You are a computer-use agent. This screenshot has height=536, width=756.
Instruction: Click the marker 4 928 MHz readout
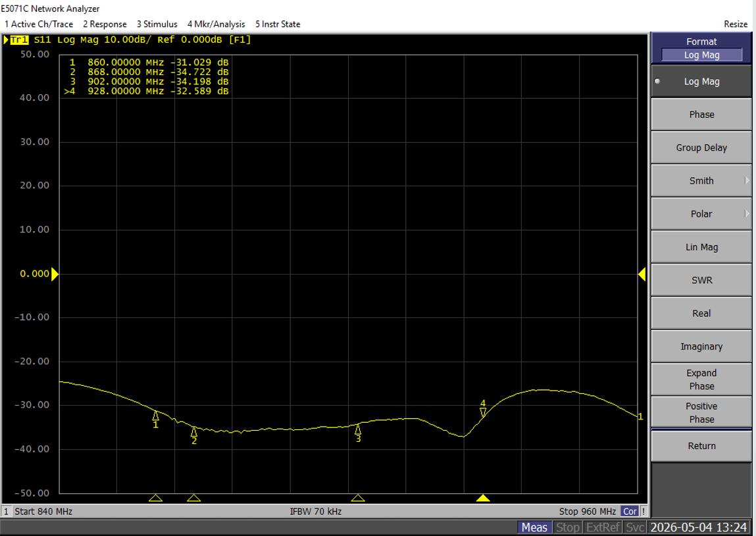[146, 91]
